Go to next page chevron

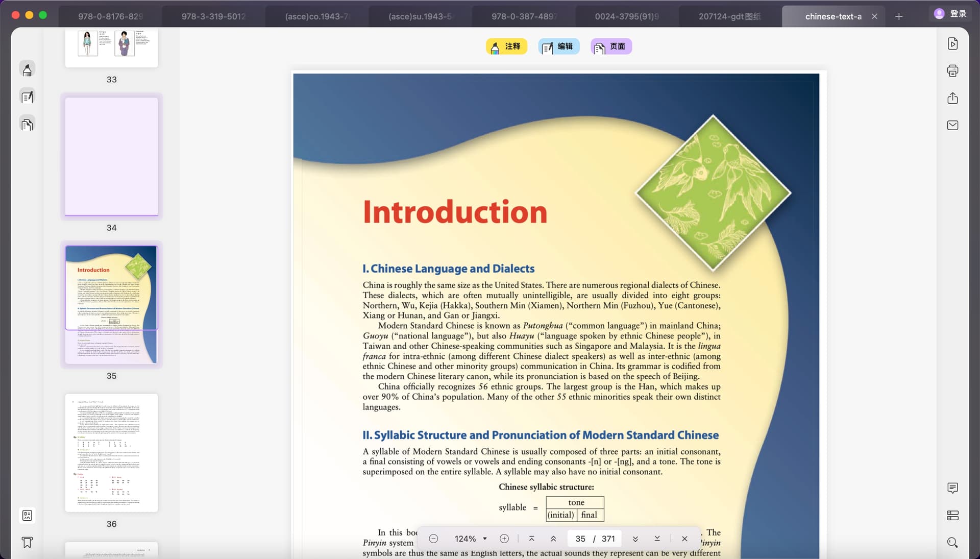click(635, 539)
